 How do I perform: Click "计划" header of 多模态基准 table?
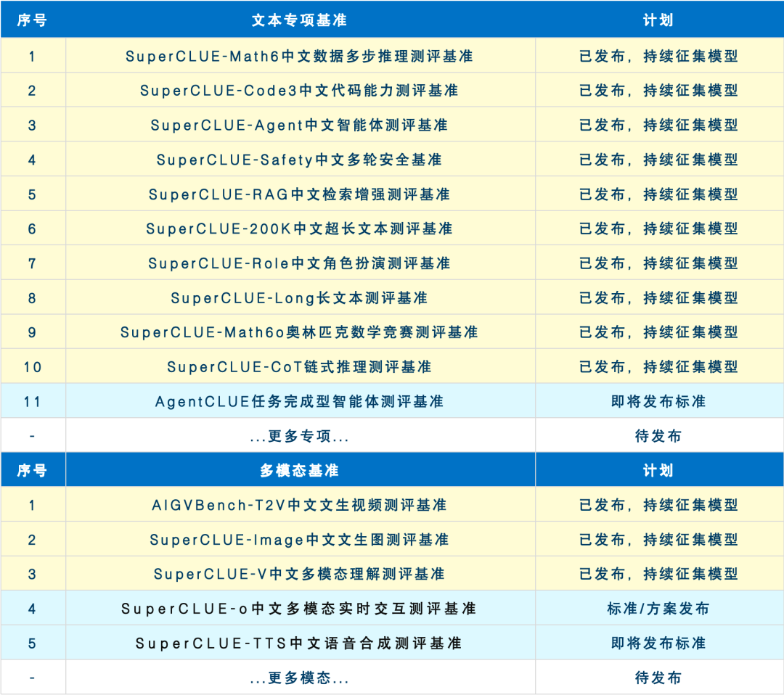[658, 470]
